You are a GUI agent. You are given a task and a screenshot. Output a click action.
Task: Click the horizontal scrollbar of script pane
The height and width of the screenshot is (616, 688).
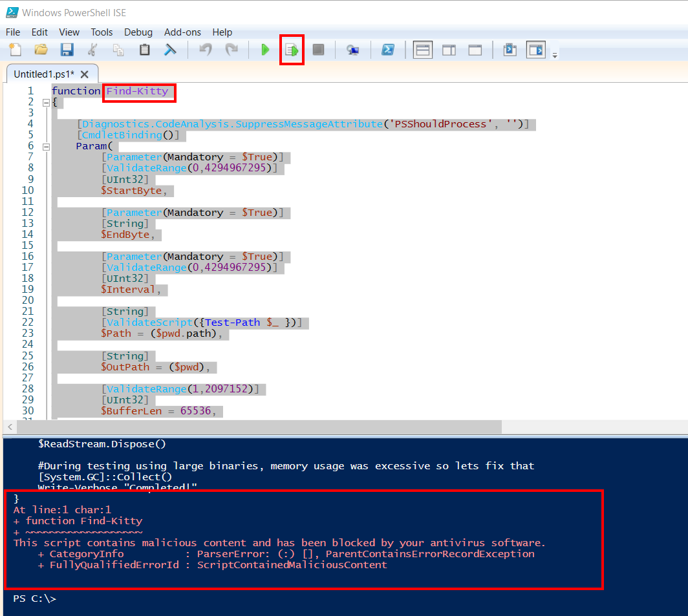(259, 427)
